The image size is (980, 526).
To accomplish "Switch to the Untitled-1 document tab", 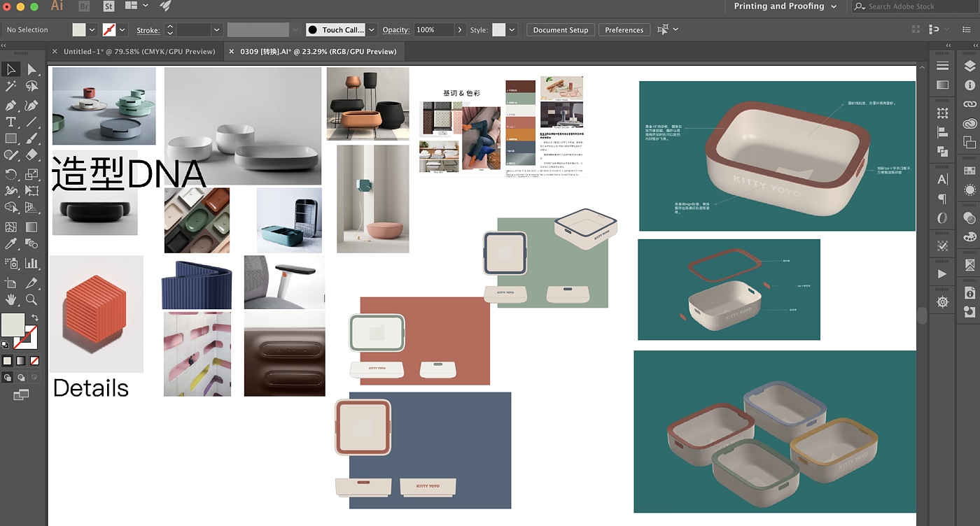I will pyautogui.click(x=139, y=52).
